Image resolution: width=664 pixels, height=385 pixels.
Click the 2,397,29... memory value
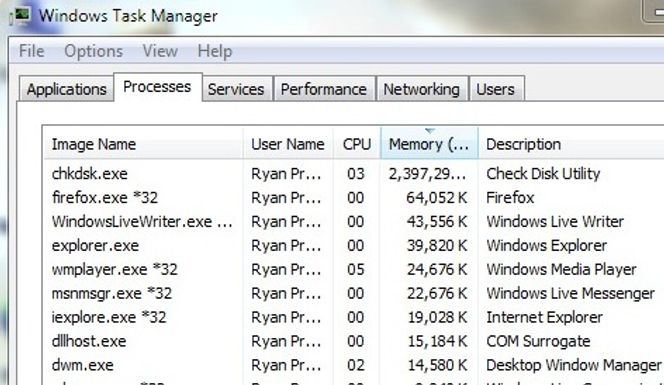click(428, 174)
